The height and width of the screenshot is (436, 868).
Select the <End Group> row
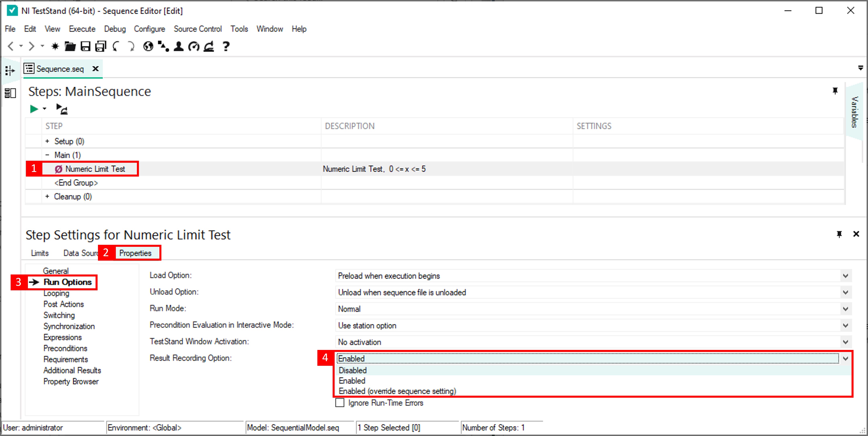tap(435, 182)
